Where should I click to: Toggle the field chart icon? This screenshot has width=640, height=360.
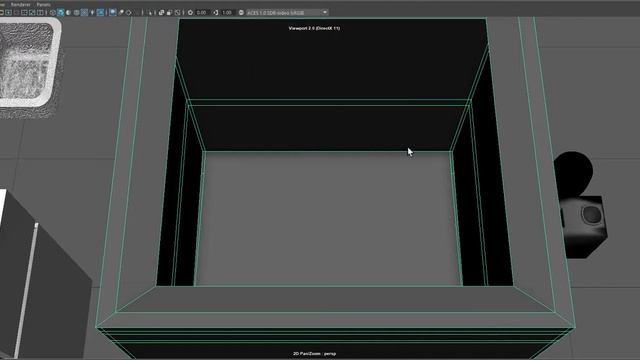tap(24, 13)
